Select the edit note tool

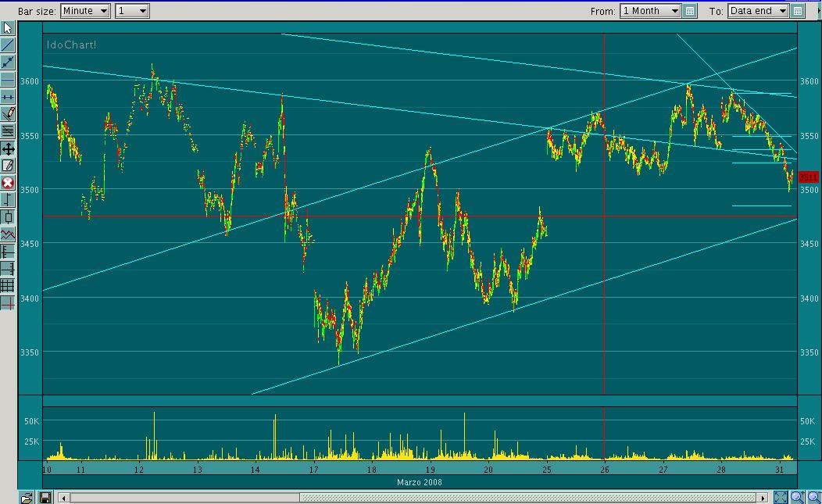[x=8, y=166]
